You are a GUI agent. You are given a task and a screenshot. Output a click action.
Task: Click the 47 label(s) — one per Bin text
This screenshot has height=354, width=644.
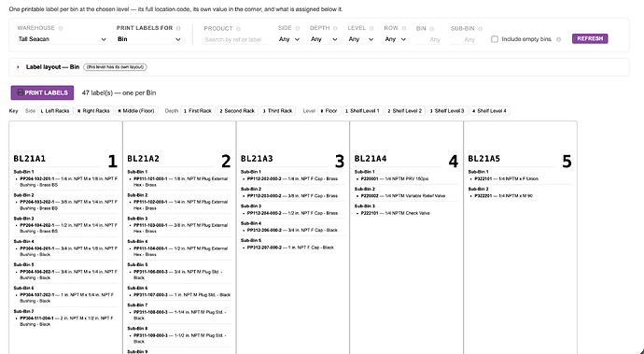[x=119, y=92]
